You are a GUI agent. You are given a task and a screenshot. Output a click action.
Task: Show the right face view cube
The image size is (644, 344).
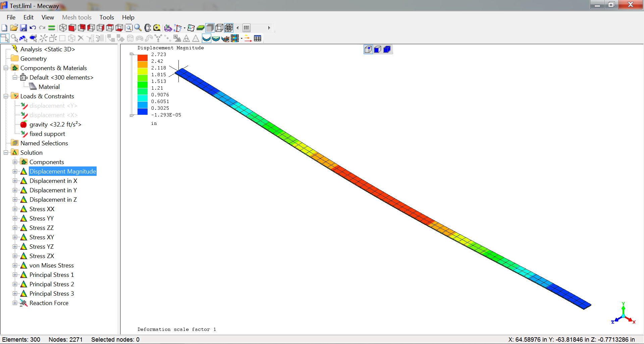click(x=100, y=28)
